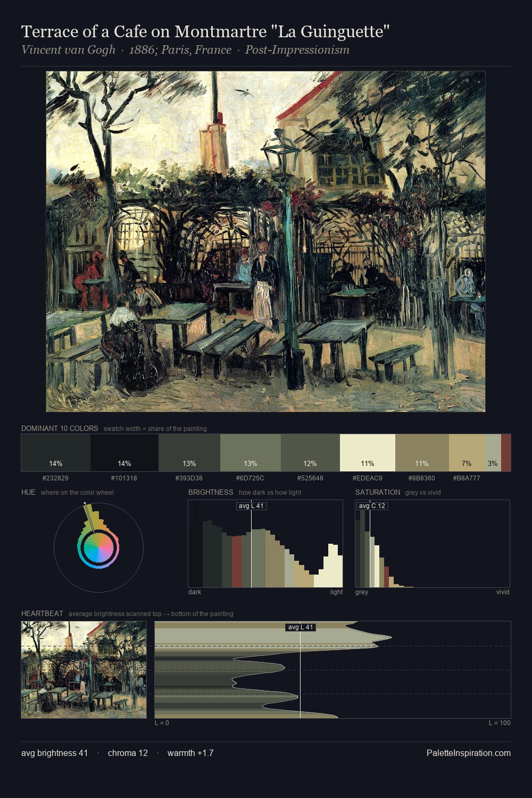Screen dimensions: 532x798
Task: Click the "swatch width = share of the painting" note
Action: (155, 429)
